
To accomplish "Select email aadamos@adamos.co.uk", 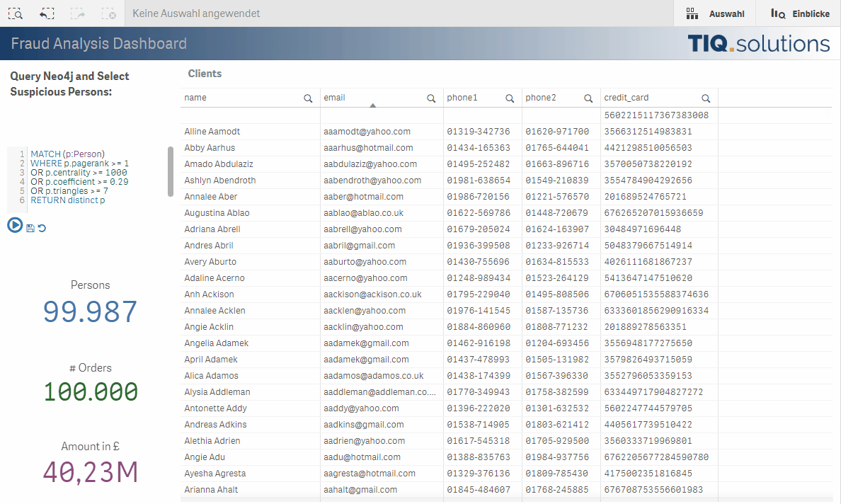I will [x=373, y=376].
